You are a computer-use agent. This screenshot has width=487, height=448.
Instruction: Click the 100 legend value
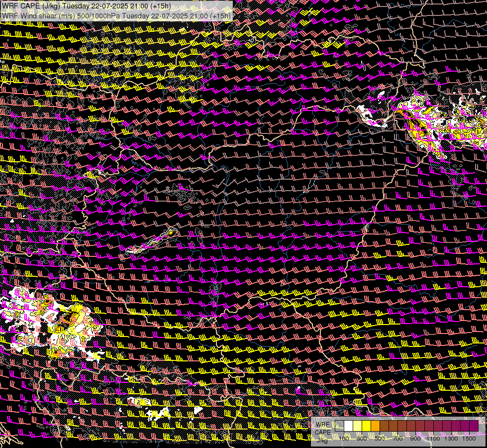click(344, 439)
